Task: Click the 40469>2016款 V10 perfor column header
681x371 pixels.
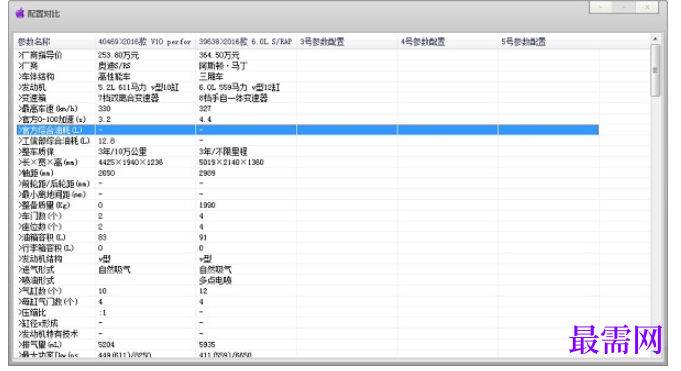Action: coord(145,42)
